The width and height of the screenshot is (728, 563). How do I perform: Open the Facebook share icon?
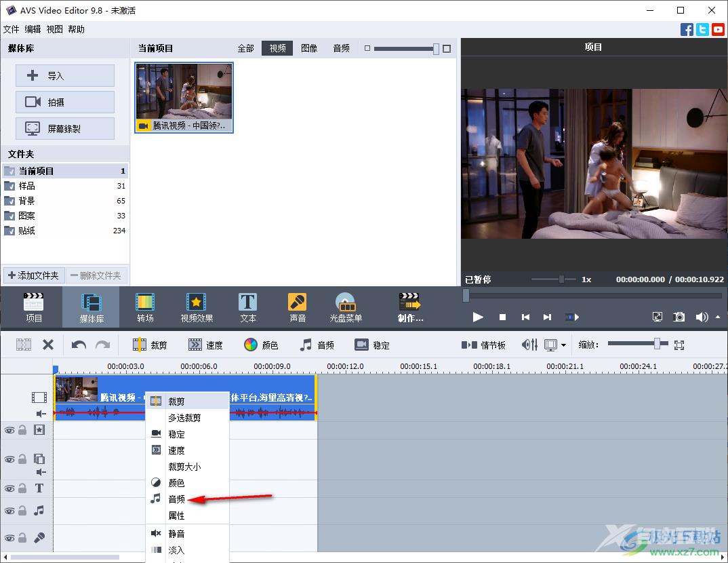point(687,30)
